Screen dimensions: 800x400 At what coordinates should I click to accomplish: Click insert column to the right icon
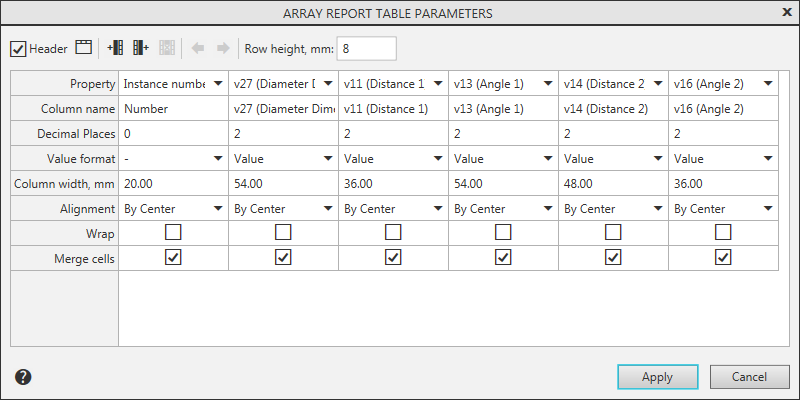140,48
